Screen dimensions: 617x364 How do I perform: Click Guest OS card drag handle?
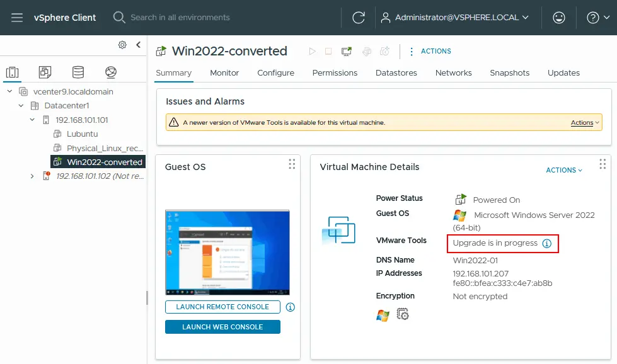(x=292, y=164)
